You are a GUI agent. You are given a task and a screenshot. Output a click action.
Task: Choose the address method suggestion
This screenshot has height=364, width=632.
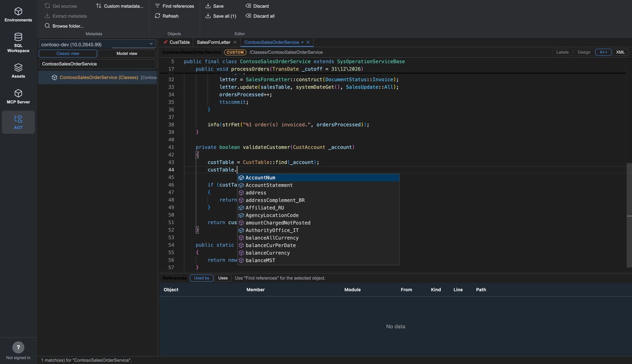pos(318,193)
